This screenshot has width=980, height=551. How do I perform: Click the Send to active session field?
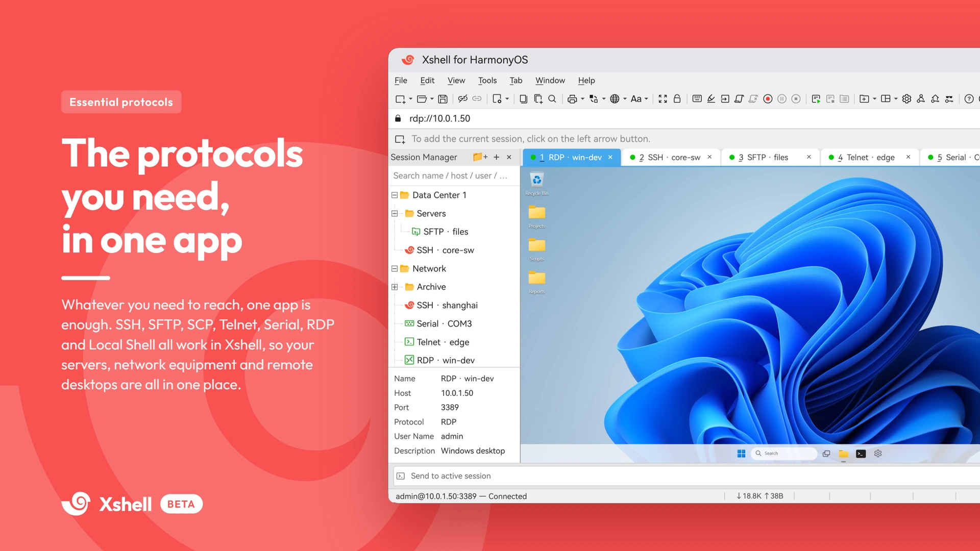point(687,476)
